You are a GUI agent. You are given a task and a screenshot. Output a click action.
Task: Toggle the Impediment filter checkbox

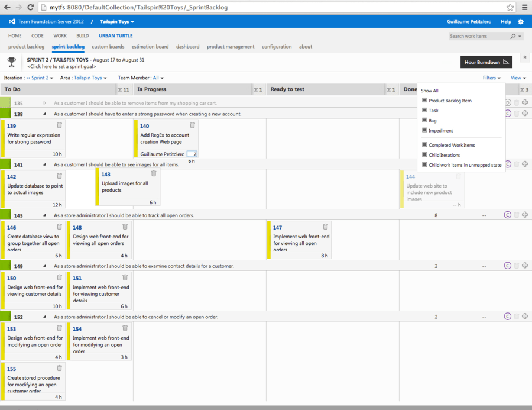[424, 130]
